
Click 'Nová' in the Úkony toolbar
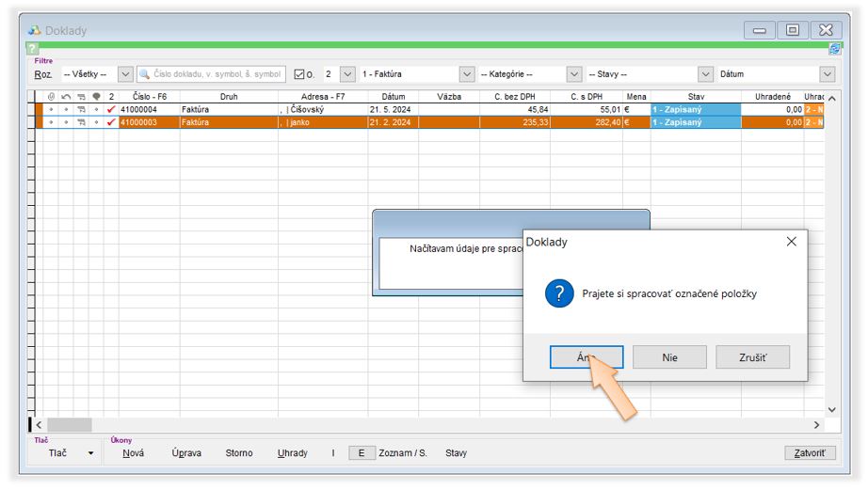(x=133, y=453)
